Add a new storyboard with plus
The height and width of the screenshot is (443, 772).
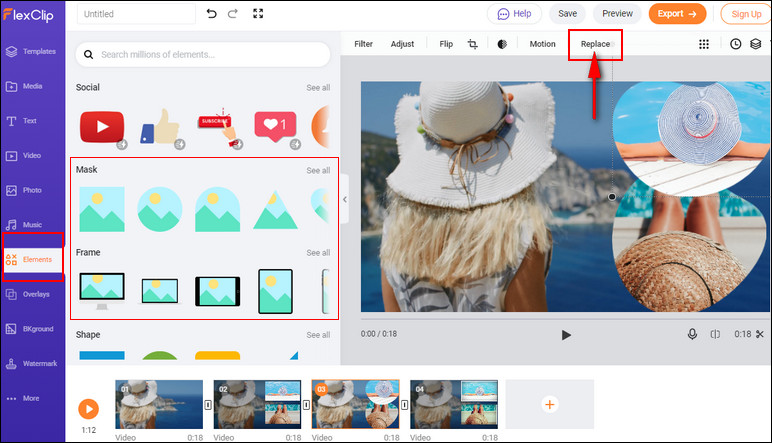[549, 404]
